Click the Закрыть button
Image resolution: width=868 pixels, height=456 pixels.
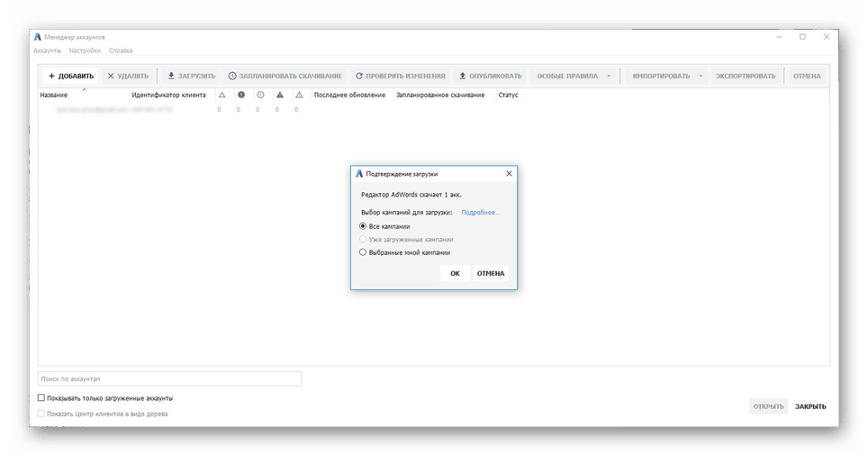pos(810,406)
